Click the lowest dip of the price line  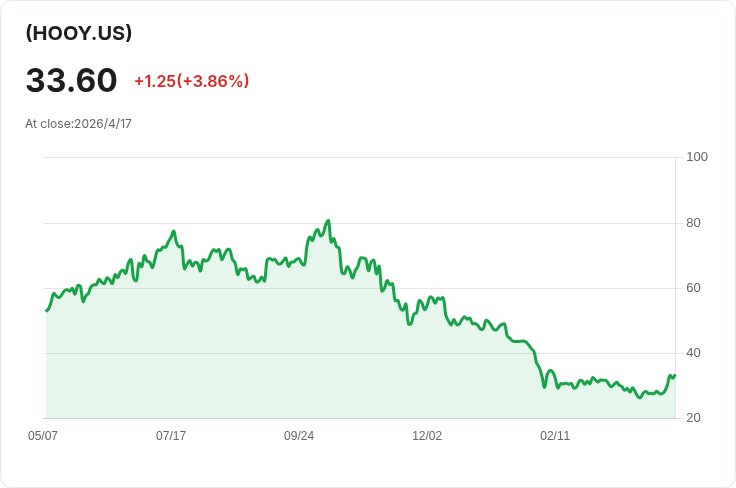(640, 397)
